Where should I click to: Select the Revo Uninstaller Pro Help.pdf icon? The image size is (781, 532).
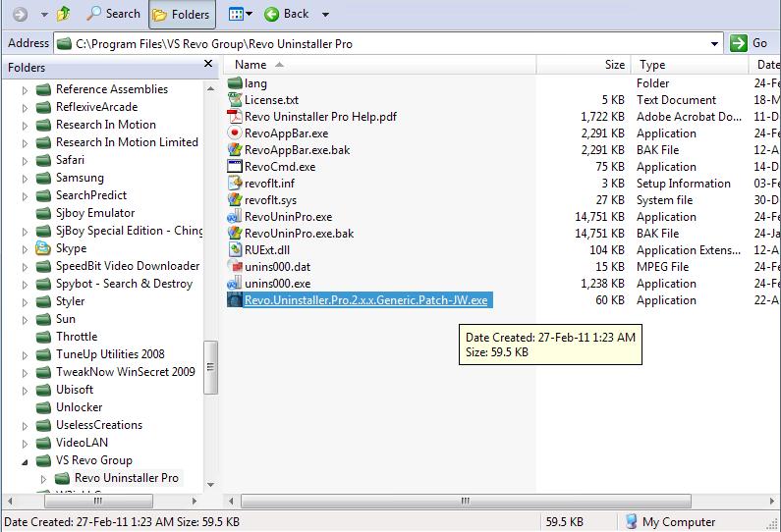click(x=235, y=117)
